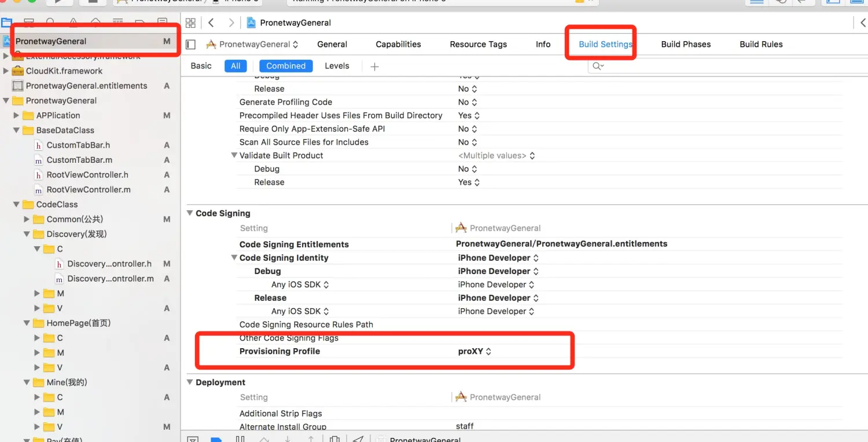Click the RootViewController.m source icon
Image resolution: width=868 pixels, height=442 pixels.
pyautogui.click(x=38, y=190)
